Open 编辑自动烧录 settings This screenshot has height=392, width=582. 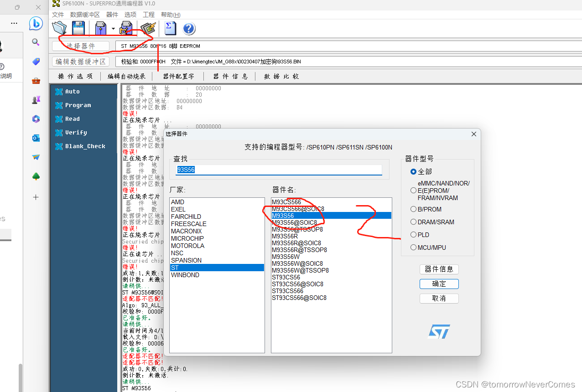click(x=127, y=76)
